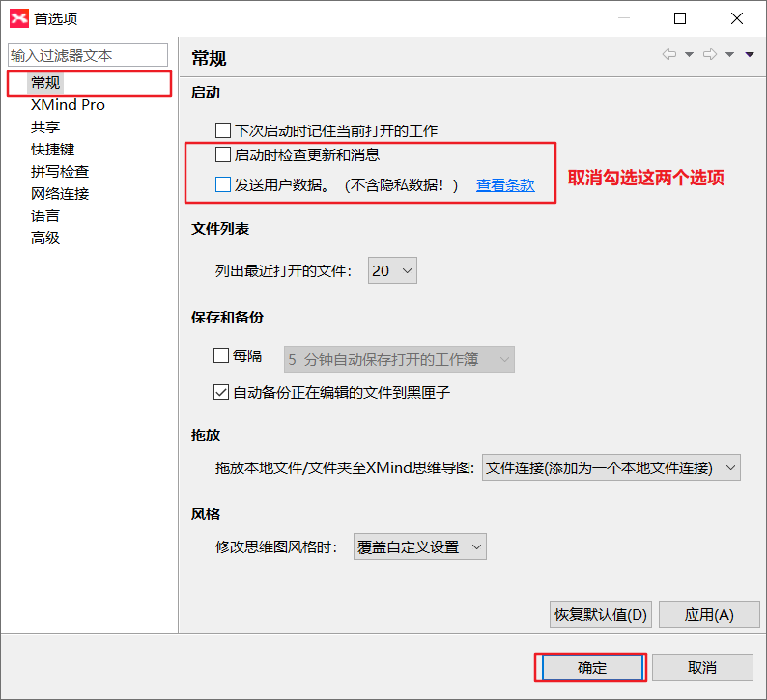Go forward using the right arrow icon
Viewport: 767px width, 700px height.
pyautogui.click(x=710, y=54)
